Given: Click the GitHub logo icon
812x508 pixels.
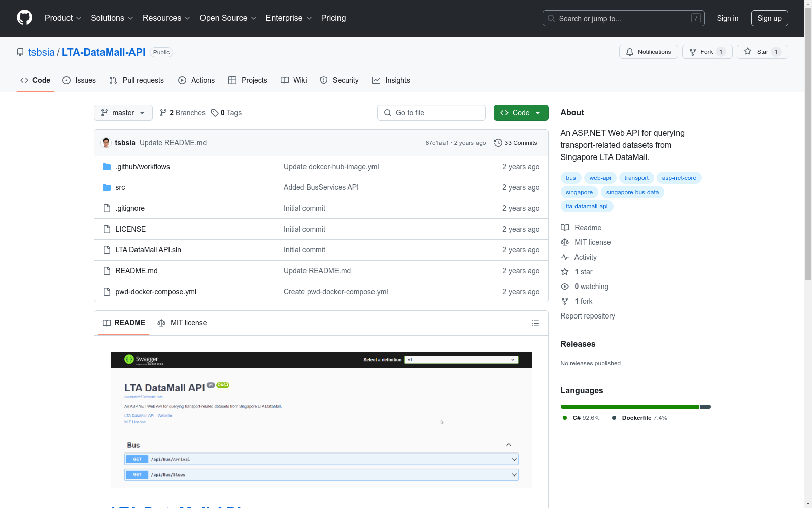Looking at the screenshot, I should click(24, 18).
